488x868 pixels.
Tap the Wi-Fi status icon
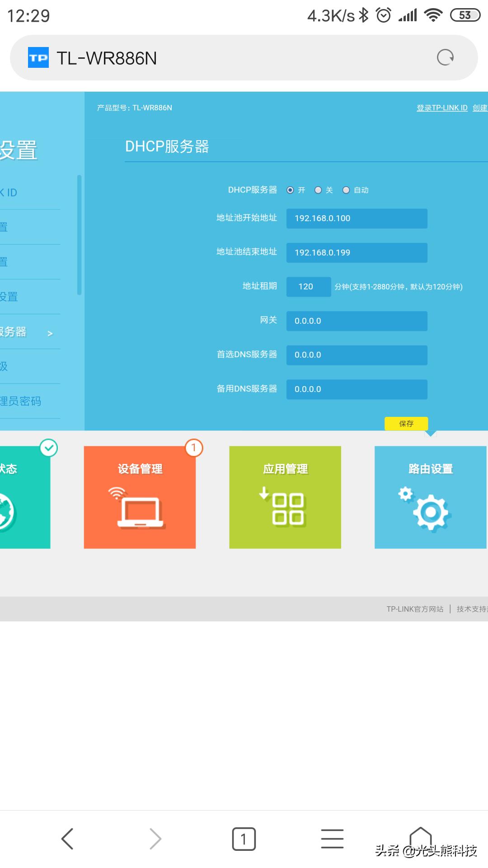click(x=433, y=15)
